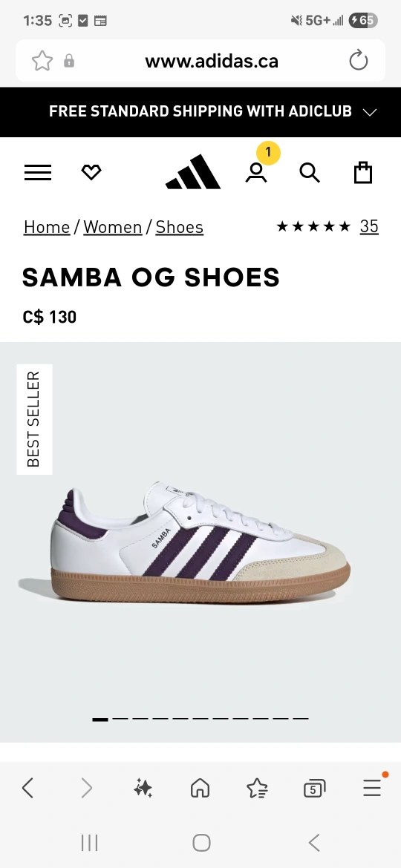Tap the Samba shoe product image

click(184, 542)
